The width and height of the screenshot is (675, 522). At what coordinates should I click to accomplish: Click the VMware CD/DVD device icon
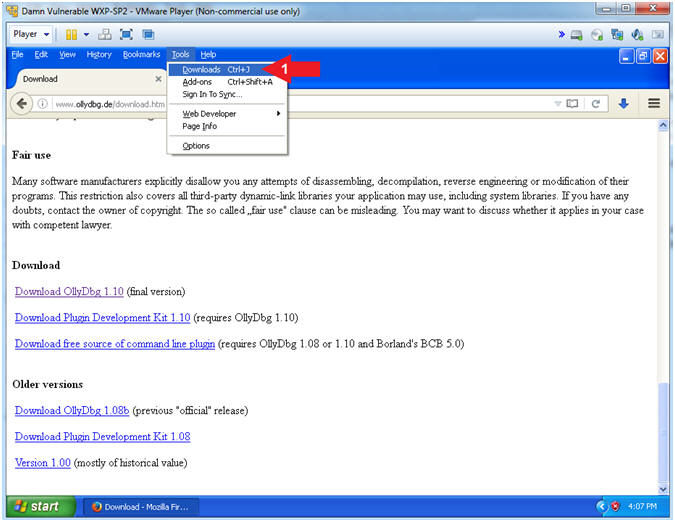point(597,35)
